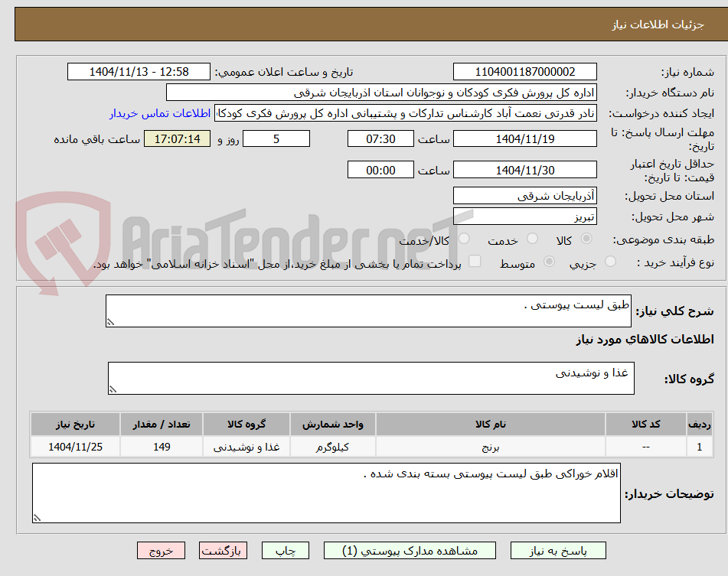
Task: Click the page title 'جزئیات اطلاعات نیاز'
Action: pyautogui.click(x=658, y=24)
